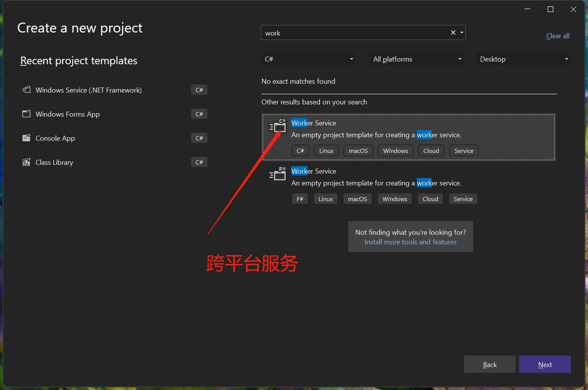Click the 'No exact matches found' message
Image resolution: width=588 pixels, height=390 pixels.
point(298,81)
